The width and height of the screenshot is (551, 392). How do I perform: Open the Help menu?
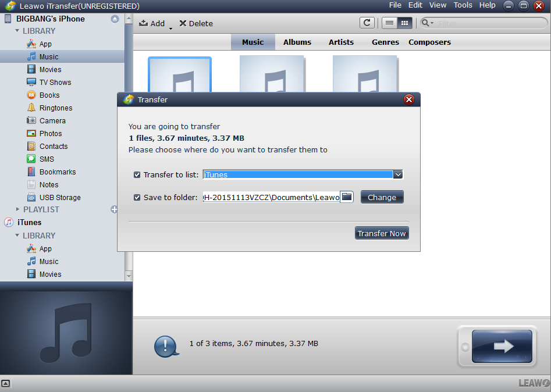click(x=487, y=5)
